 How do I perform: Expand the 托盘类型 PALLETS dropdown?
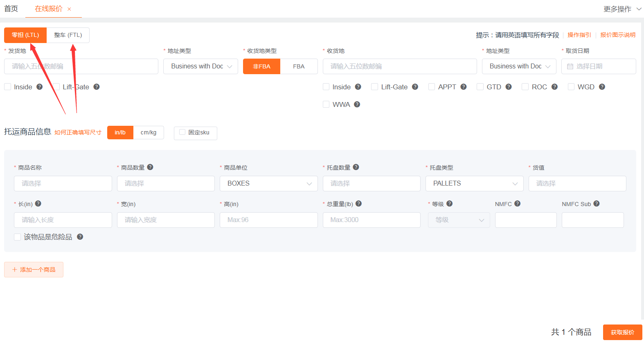point(474,184)
